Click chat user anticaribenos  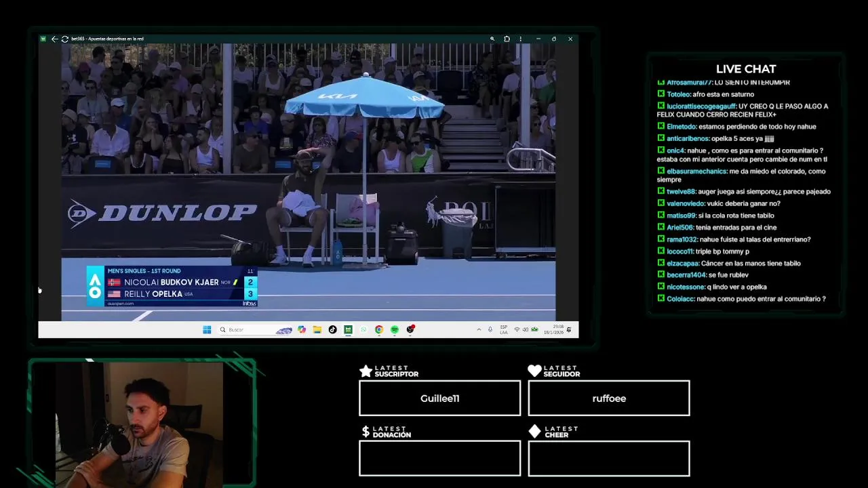[x=688, y=138]
